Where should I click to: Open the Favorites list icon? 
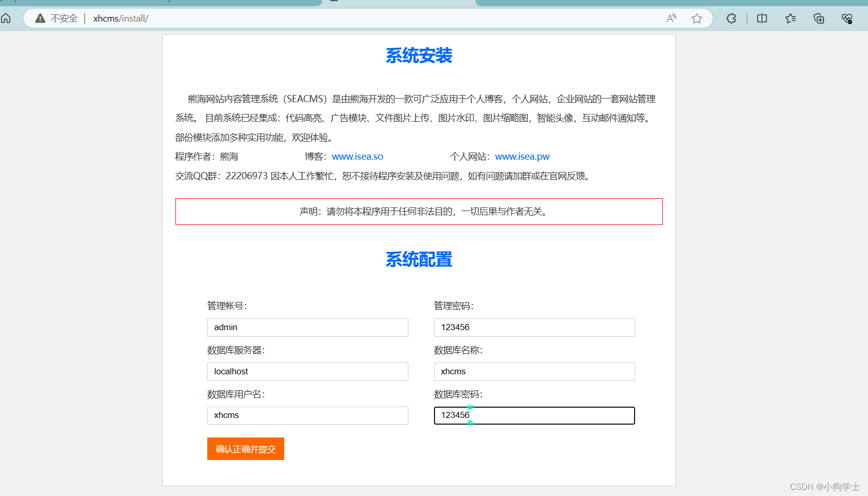click(791, 18)
